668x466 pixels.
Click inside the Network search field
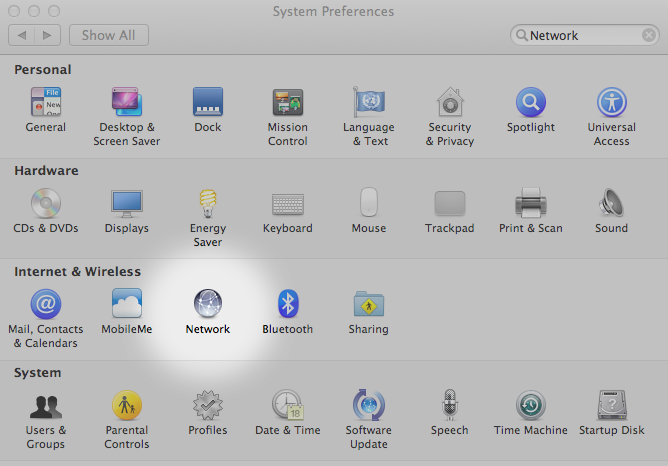point(580,35)
